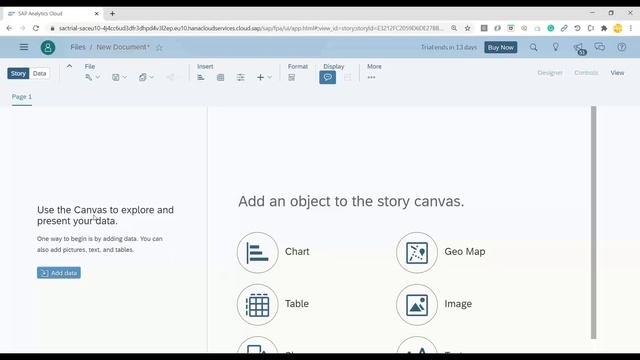Close the SAP Analytics Cloud tab
The height and width of the screenshot is (360, 640).
point(97,13)
